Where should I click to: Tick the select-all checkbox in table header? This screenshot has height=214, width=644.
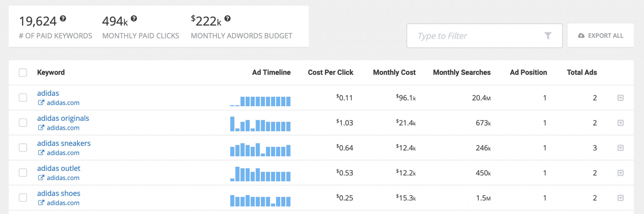pos(23,72)
